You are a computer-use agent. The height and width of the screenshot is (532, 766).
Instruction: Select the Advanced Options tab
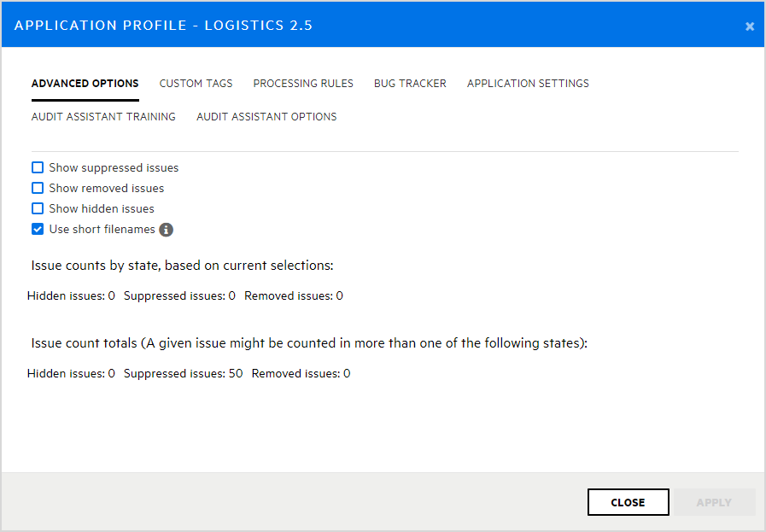point(85,84)
